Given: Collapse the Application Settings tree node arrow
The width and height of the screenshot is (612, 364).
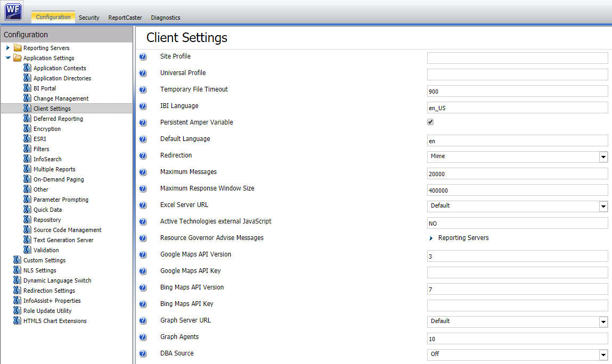Looking at the screenshot, I should [8, 58].
